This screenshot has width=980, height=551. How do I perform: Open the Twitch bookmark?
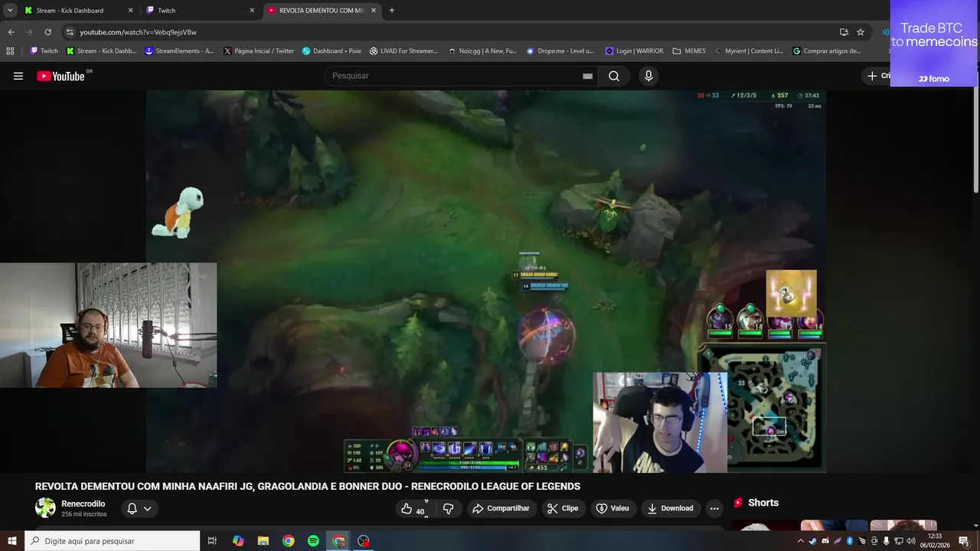44,51
